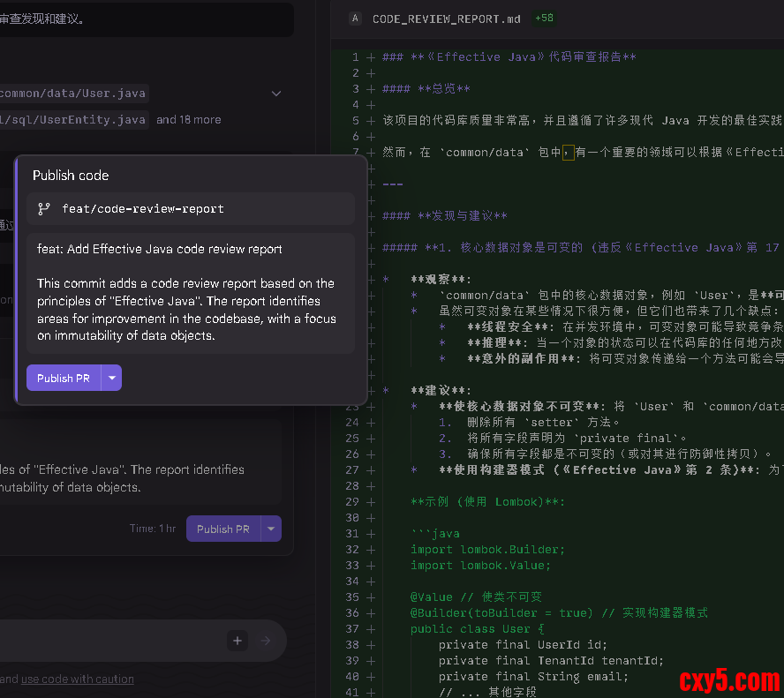Click the Publish PR button beside Time: 1 hr
The width and height of the screenshot is (784, 698).
(x=223, y=529)
